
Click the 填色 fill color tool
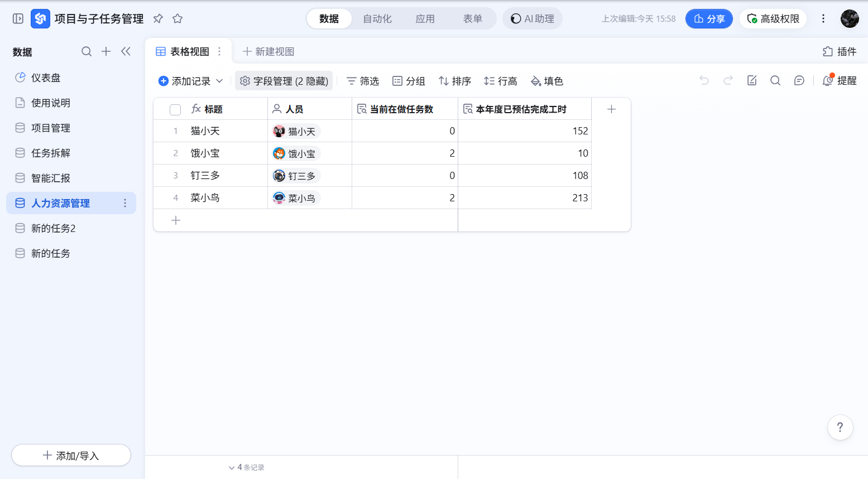click(546, 81)
